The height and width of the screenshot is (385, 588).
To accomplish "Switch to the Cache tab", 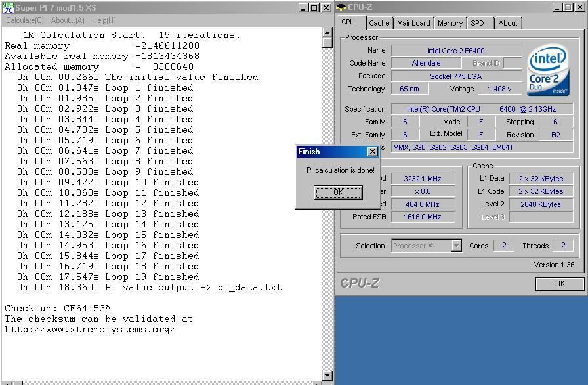I will [379, 23].
